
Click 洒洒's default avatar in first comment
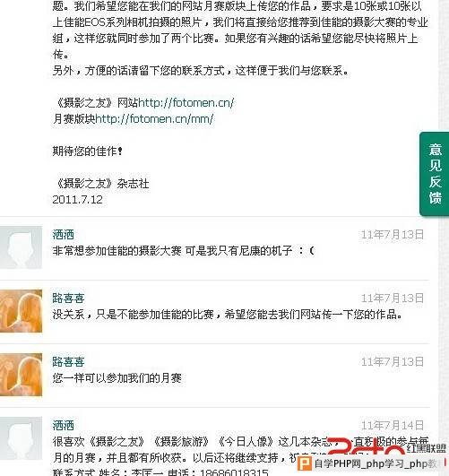[21, 247]
